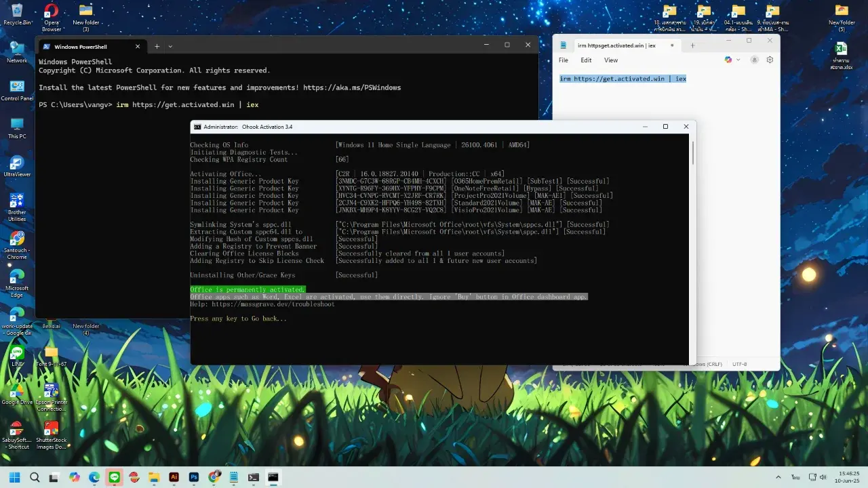Open the File menu in Notepad
The width and height of the screenshot is (868, 488).
click(x=563, y=60)
